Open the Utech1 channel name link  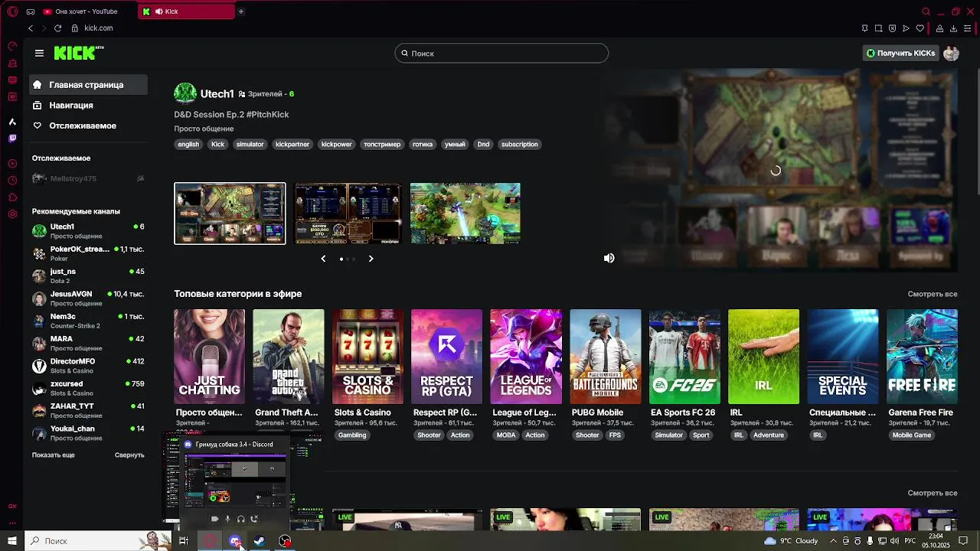217,93
